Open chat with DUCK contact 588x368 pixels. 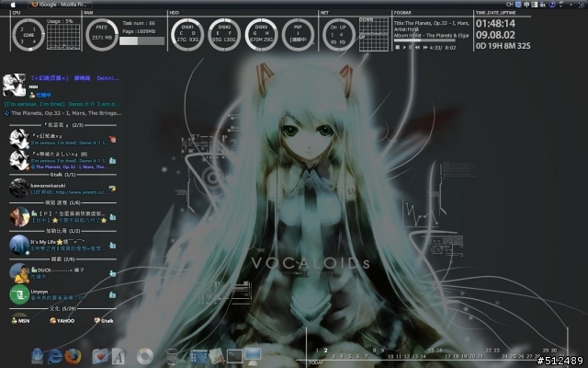pyautogui.click(x=63, y=273)
